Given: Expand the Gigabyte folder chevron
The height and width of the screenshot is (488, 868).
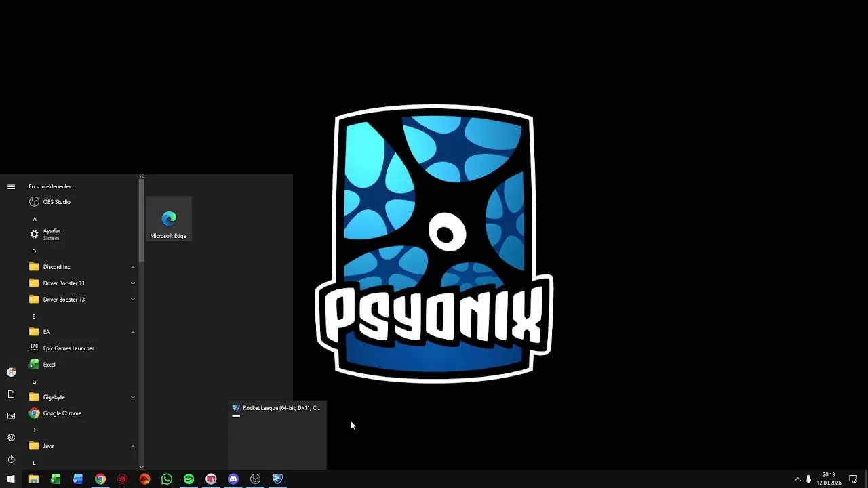Looking at the screenshot, I should 133,397.
